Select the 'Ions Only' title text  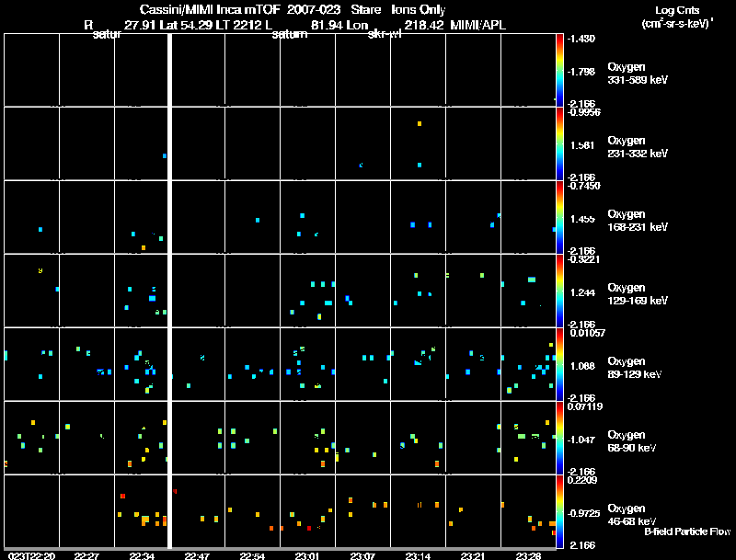tap(419, 10)
